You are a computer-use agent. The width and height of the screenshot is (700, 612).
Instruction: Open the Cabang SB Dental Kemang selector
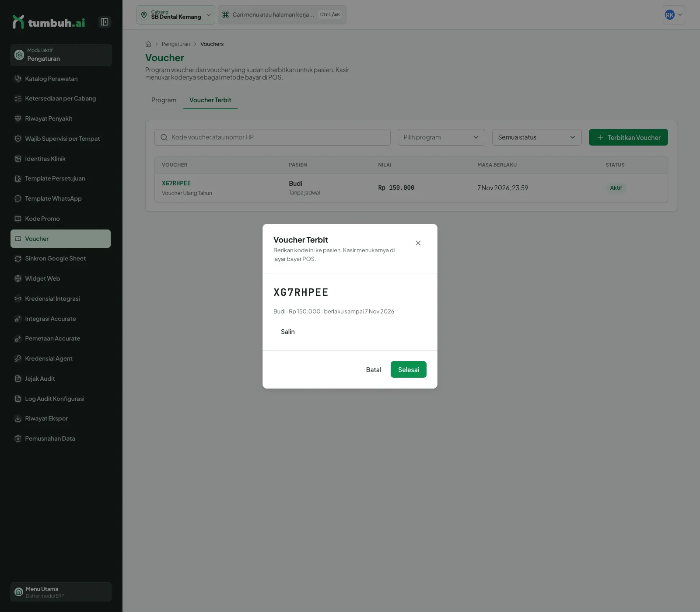[x=176, y=15]
